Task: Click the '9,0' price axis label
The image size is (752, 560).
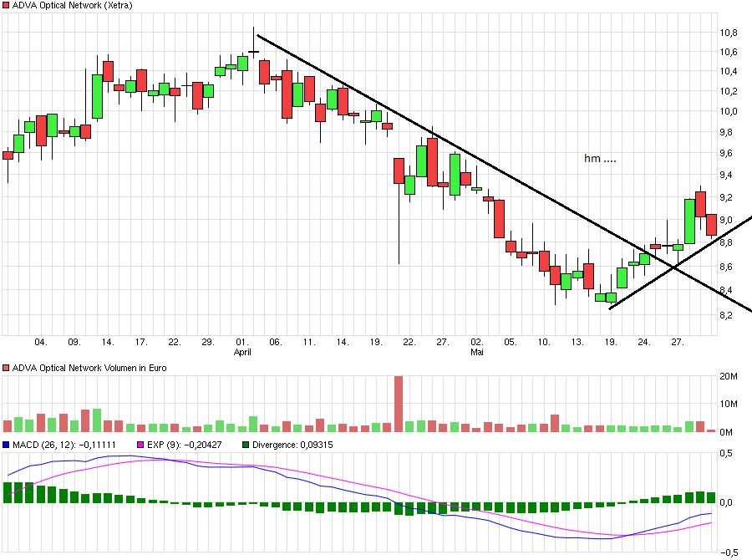Action: coord(726,220)
